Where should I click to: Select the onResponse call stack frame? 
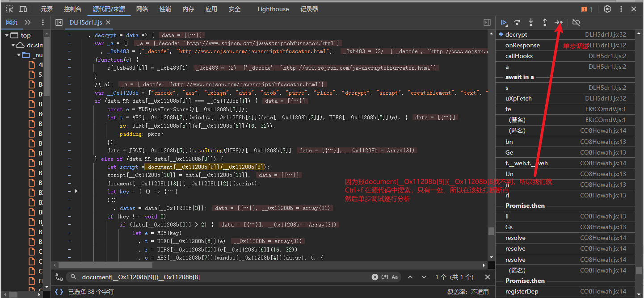pyautogui.click(x=565, y=45)
